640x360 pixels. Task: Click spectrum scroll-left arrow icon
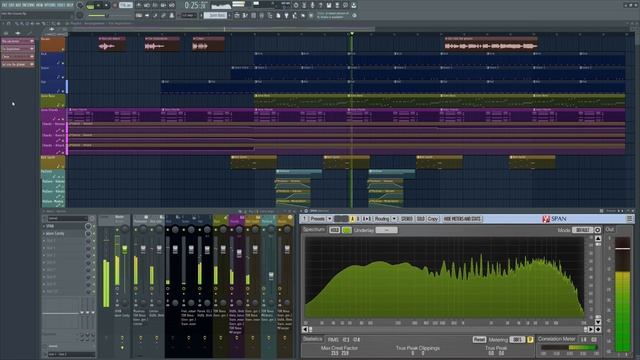[x=305, y=329]
